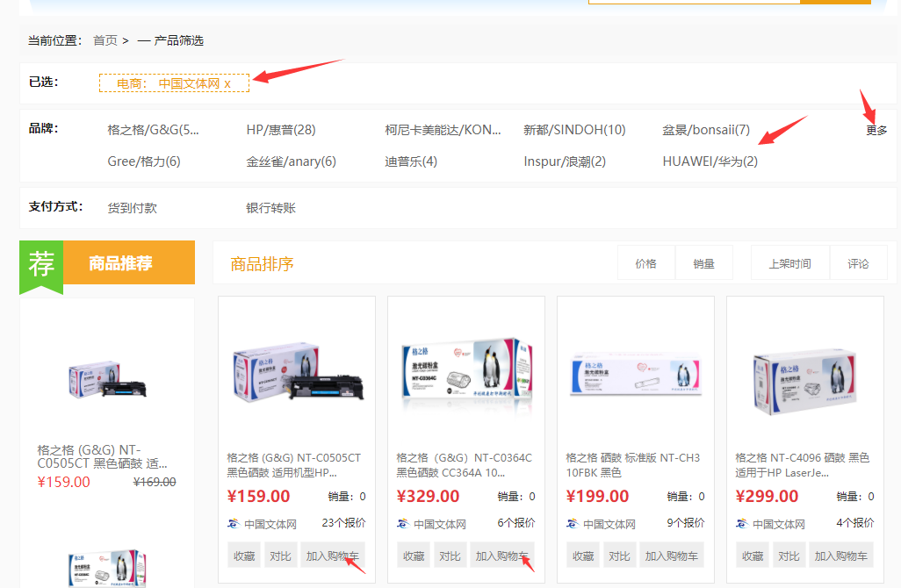This screenshot has width=901, height=588.
Task: Click 收藏 for the ¥299.00 product
Action: coord(753,556)
